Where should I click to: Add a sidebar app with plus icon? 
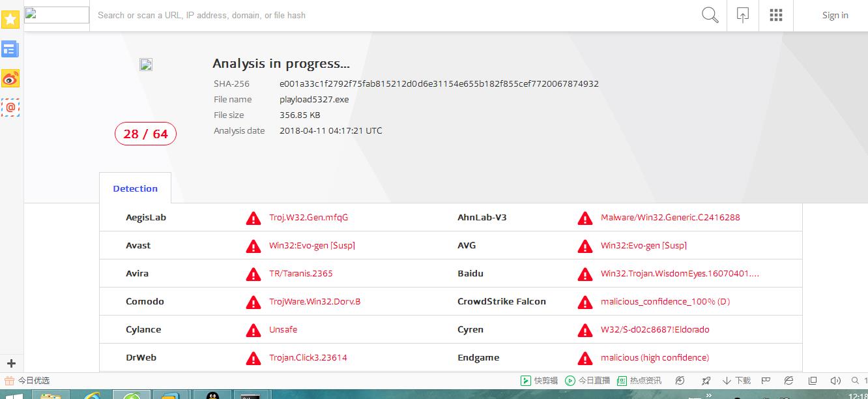tap(11, 363)
